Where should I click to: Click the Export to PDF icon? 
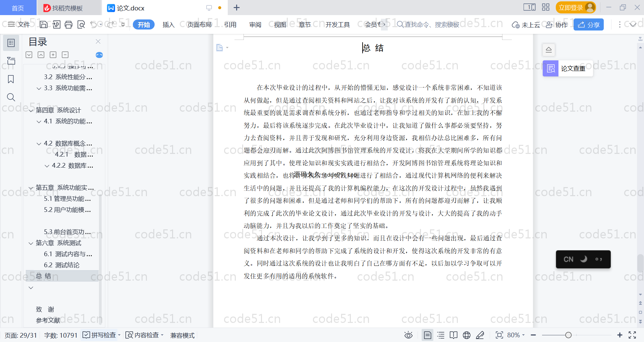[56, 24]
